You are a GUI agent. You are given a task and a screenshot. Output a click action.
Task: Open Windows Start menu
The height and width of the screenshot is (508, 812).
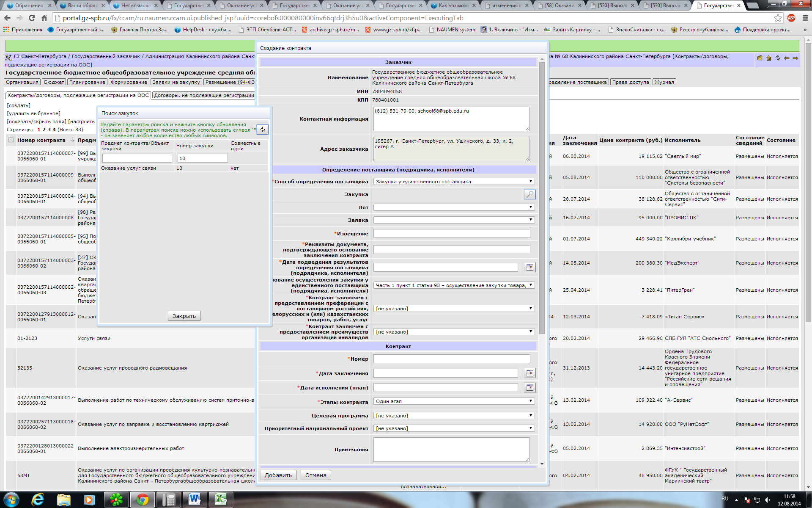(11, 500)
